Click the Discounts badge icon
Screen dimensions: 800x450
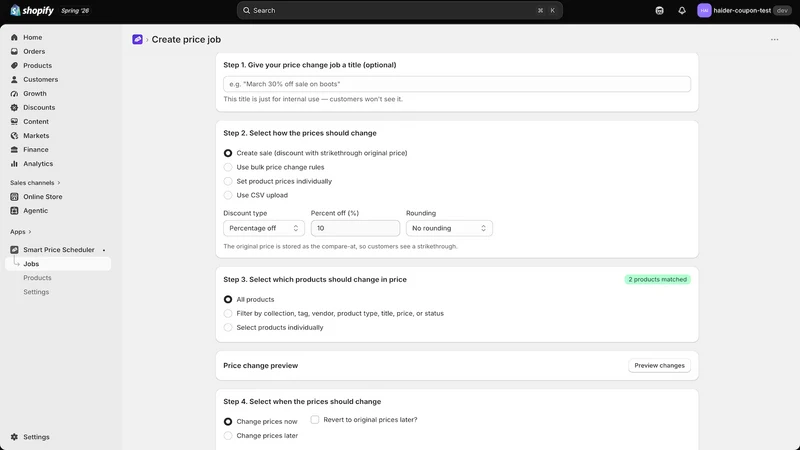[x=14, y=108]
